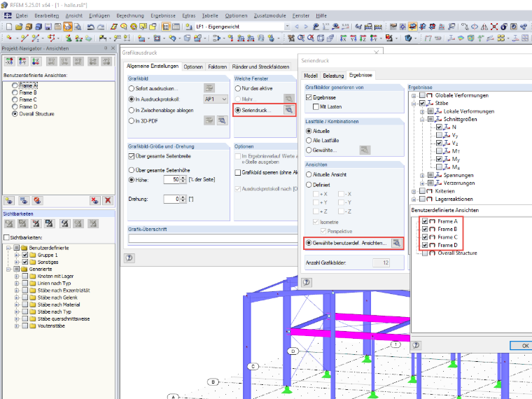Viewport: 532px width, 399px height.
Task: Click the Save floppy disk icon
Action: coord(48,27)
